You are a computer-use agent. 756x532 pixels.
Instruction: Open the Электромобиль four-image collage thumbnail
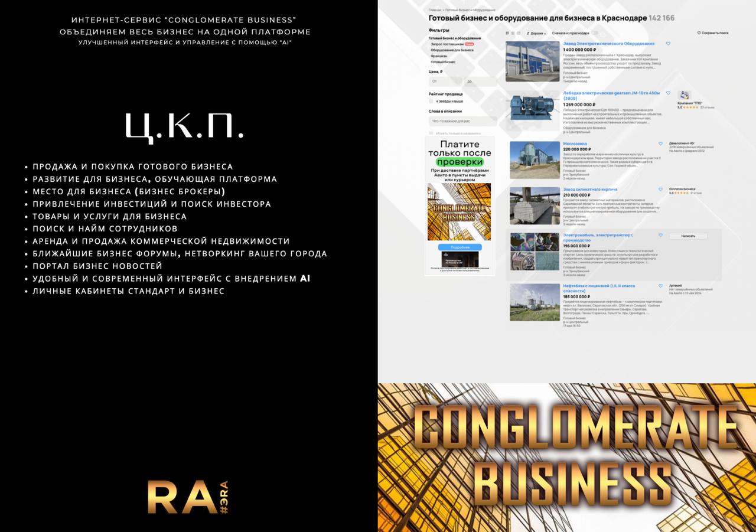point(535,252)
